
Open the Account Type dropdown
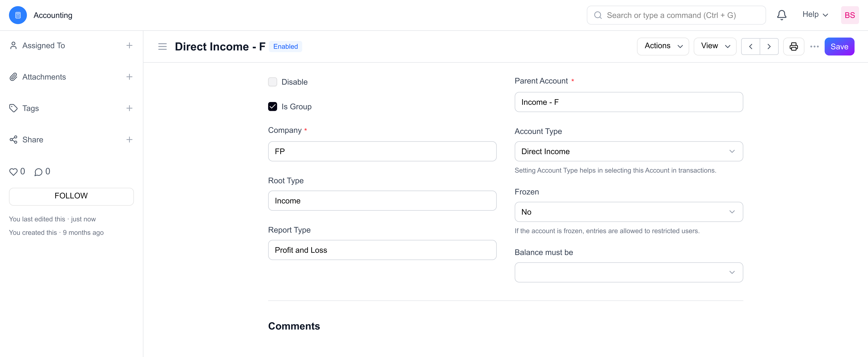pos(628,151)
